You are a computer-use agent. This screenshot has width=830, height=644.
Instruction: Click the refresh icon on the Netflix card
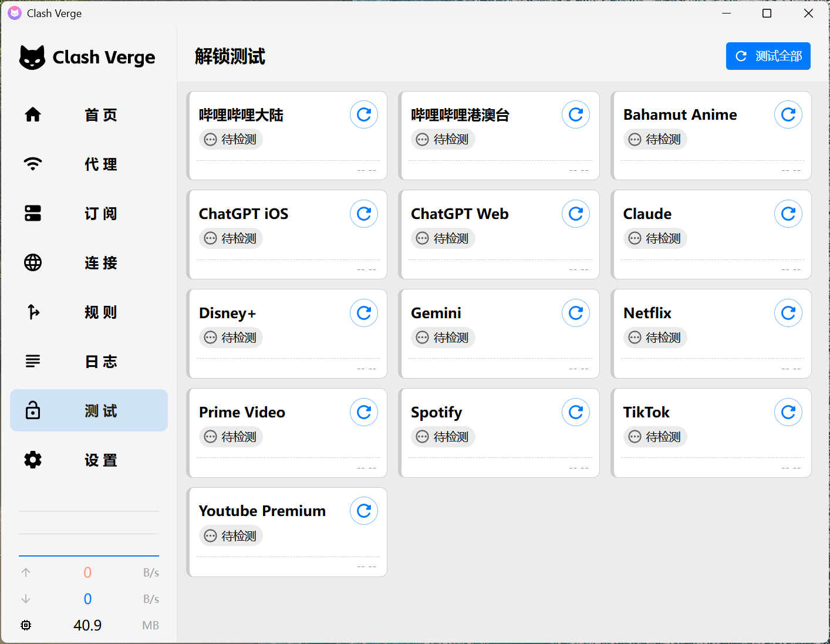[788, 313]
